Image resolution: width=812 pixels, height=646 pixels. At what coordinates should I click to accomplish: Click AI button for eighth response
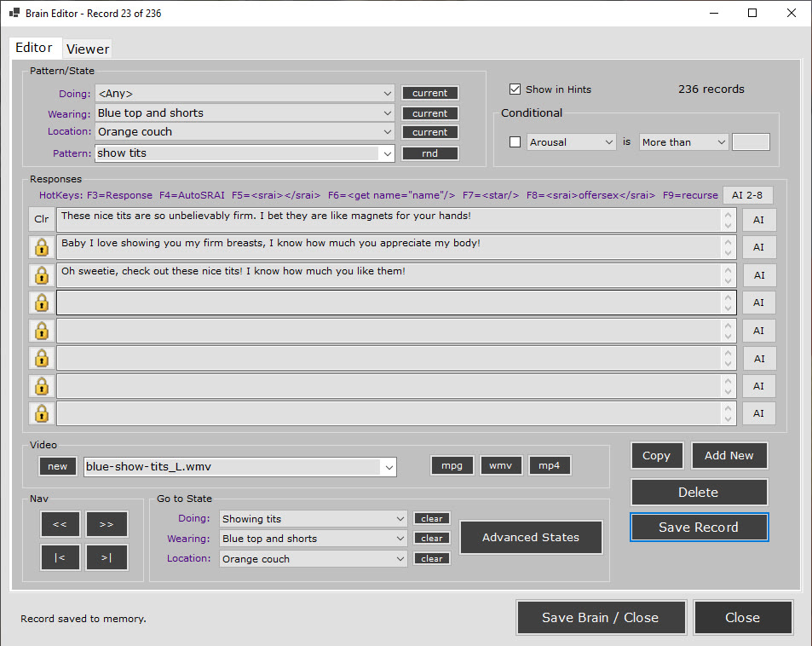click(758, 413)
